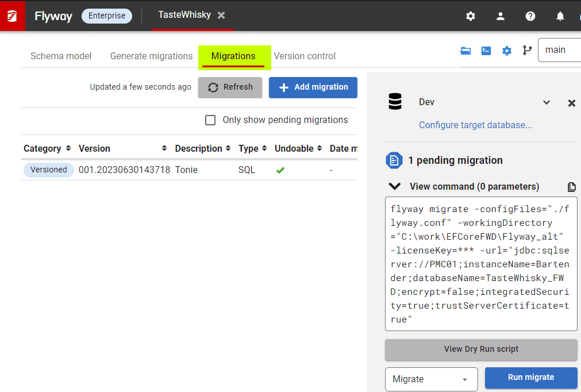The width and height of the screenshot is (581, 392).
Task: Click the Updated a few seconds ago text
Action: coord(140,87)
